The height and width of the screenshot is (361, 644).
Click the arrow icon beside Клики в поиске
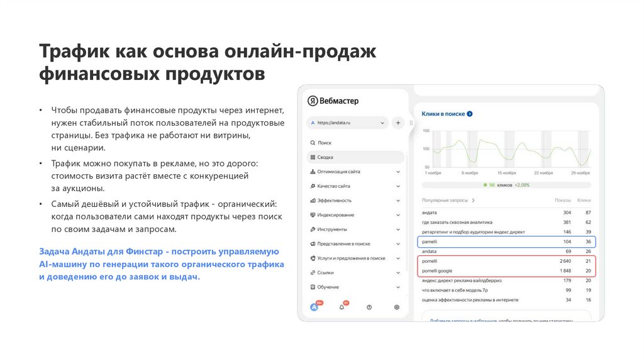[x=470, y=114]
